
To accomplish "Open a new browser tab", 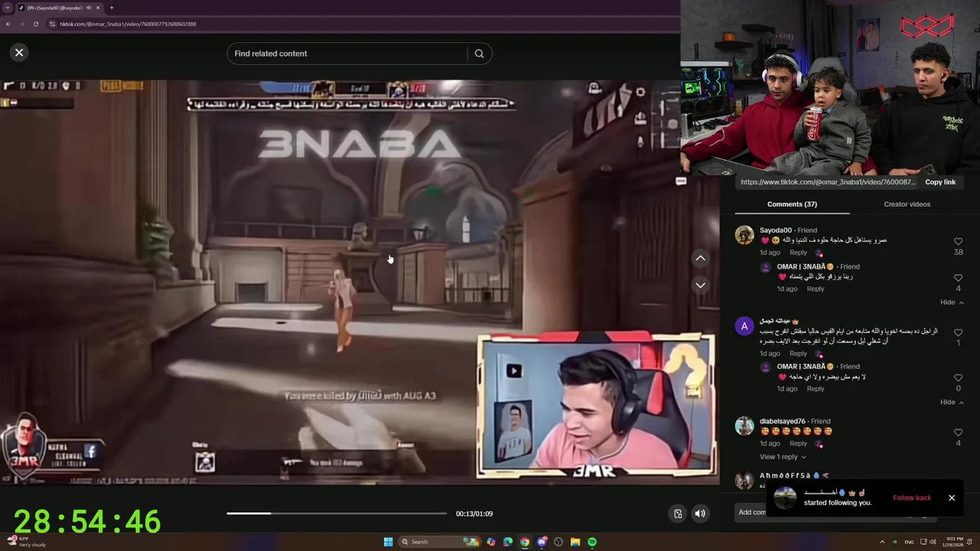I will tap(111, 8).
